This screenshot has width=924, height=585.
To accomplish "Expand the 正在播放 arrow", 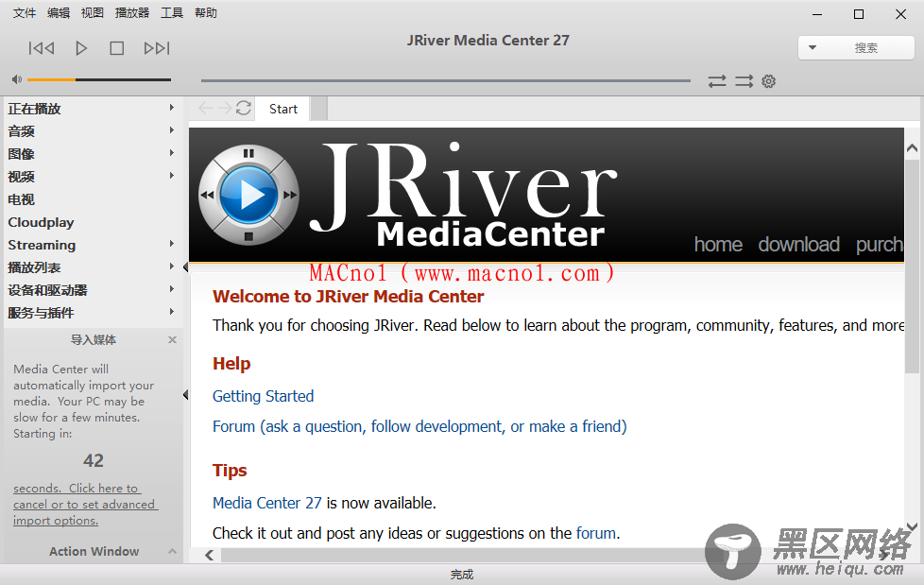I will 172,108.
